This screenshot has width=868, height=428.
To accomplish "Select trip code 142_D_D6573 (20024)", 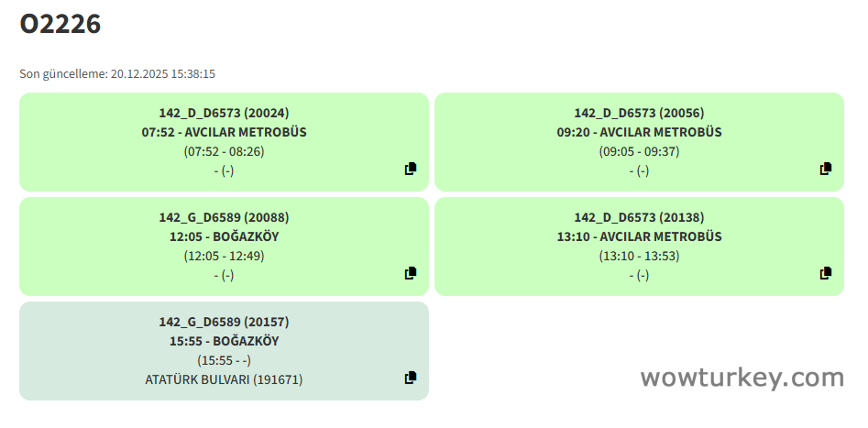I will 224,113.
